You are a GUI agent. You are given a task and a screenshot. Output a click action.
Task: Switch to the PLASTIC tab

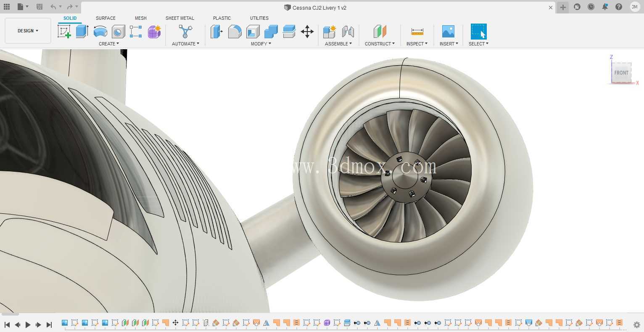(x=222, y=18)
